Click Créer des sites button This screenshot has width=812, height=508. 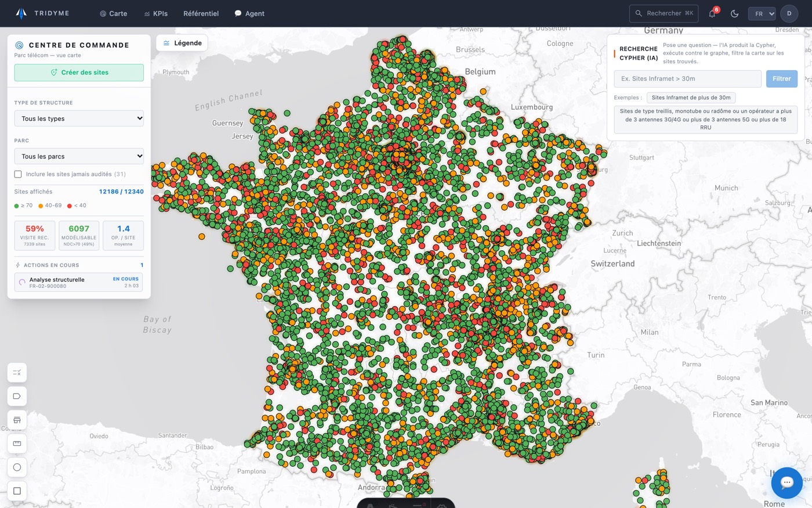[79, 73]
